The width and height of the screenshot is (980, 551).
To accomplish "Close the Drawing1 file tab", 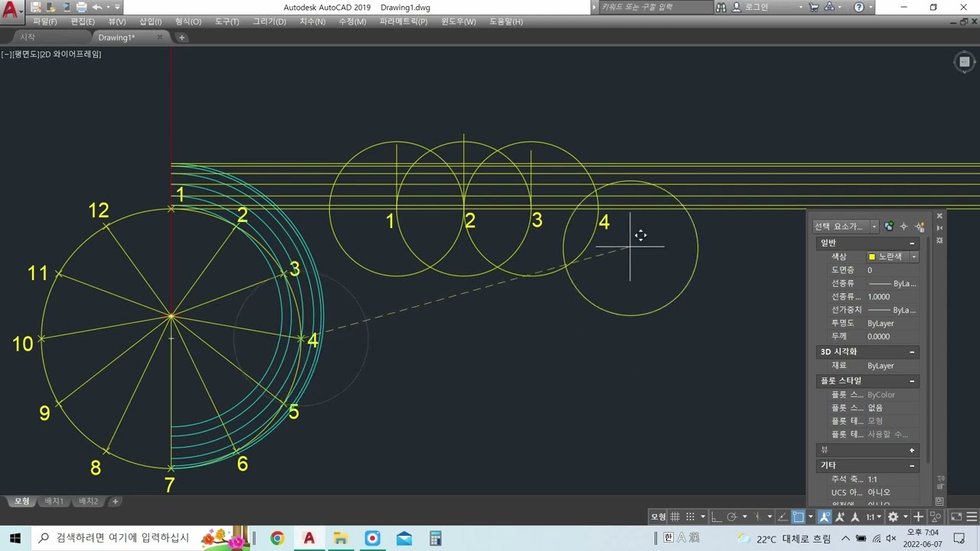I will tap(160, 37).
